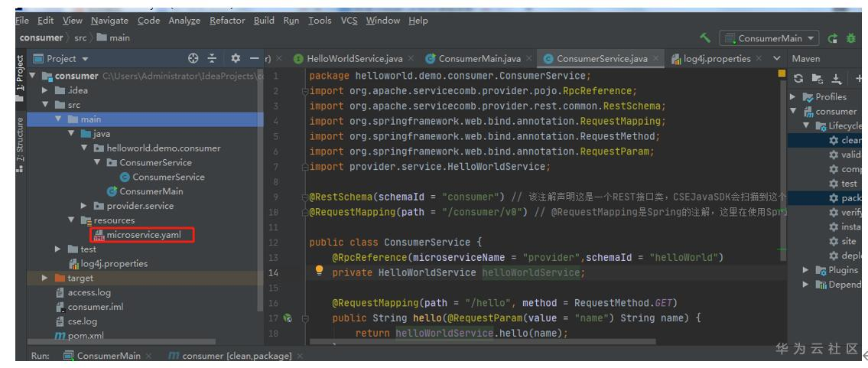
Task: Switch to the HelloWorldService.java tab
Action: click(354, 58)
